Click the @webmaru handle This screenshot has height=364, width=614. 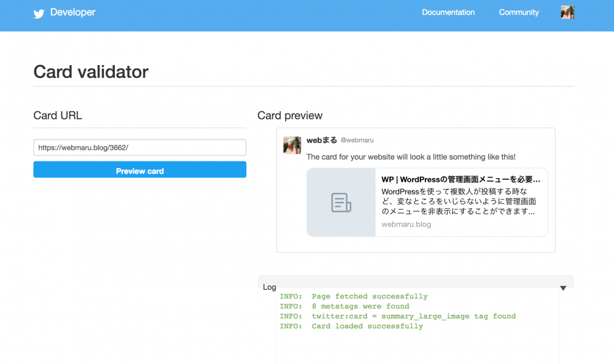coord(357,140)
